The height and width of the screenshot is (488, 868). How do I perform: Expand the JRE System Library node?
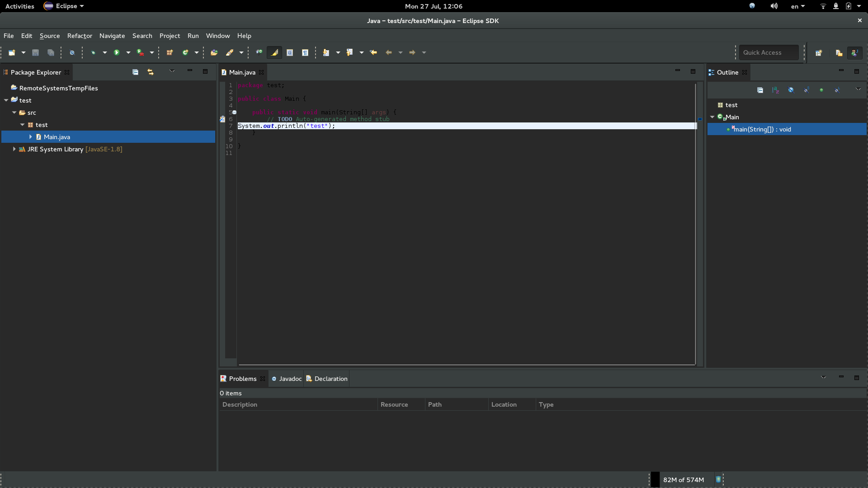tap(14, 149)
